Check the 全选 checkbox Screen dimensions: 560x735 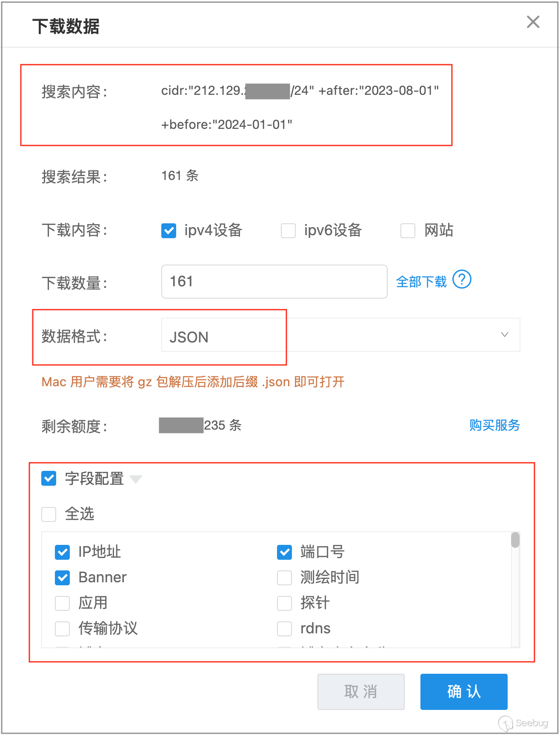[x=49, y=514]
